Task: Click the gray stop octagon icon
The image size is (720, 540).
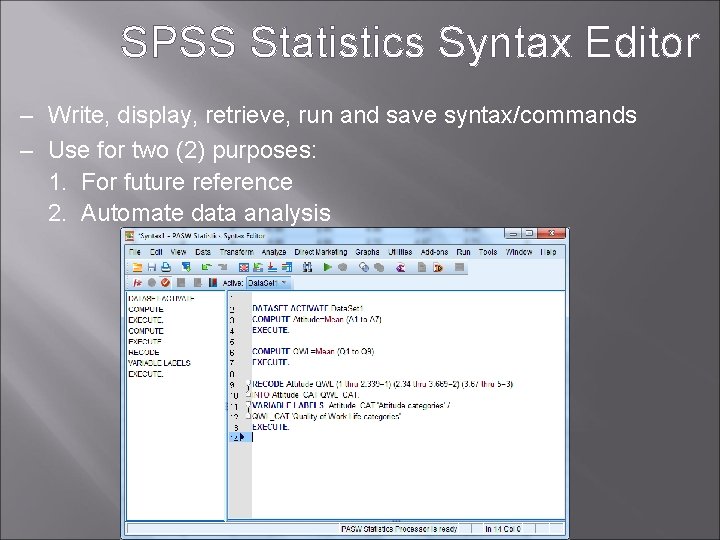Action: click(x=342, y=267)
